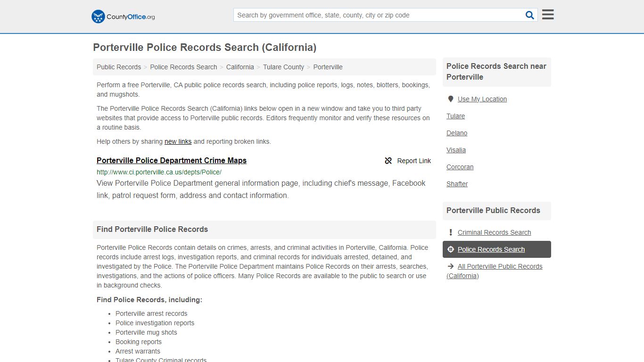Open Porterville breadcrumb

point(328,67)
